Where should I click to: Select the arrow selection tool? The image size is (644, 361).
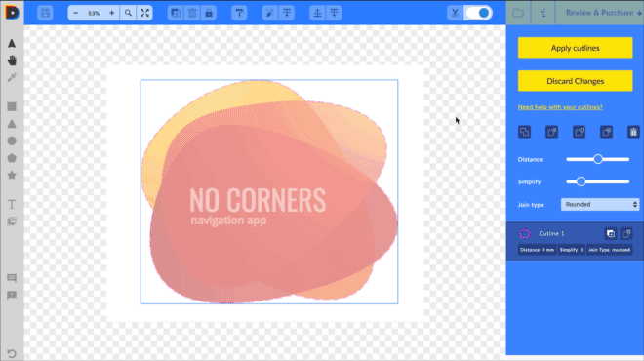pos(12,43)
